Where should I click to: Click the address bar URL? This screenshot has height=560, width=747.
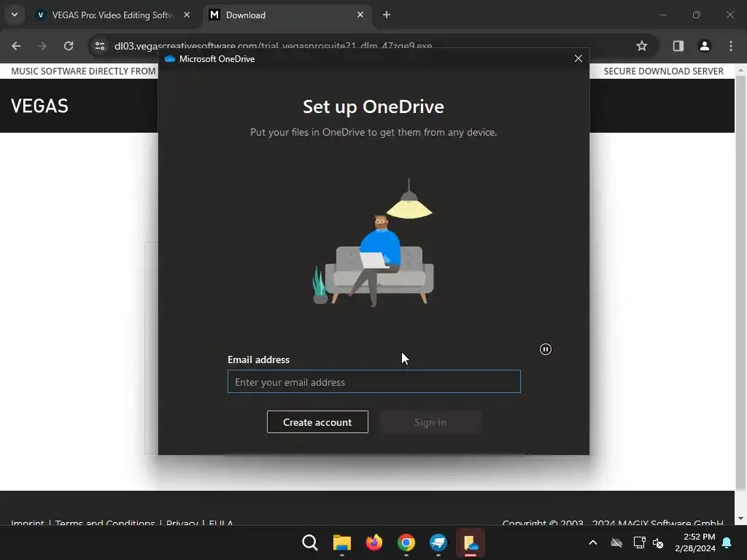(x=273, y=46)
